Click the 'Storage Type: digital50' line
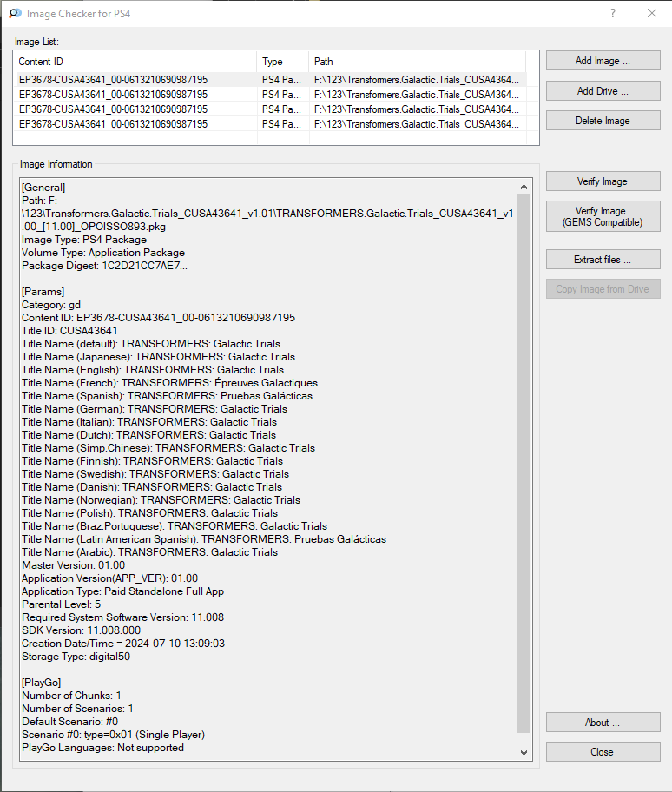The image size is (672, 792). pos(76,657)
